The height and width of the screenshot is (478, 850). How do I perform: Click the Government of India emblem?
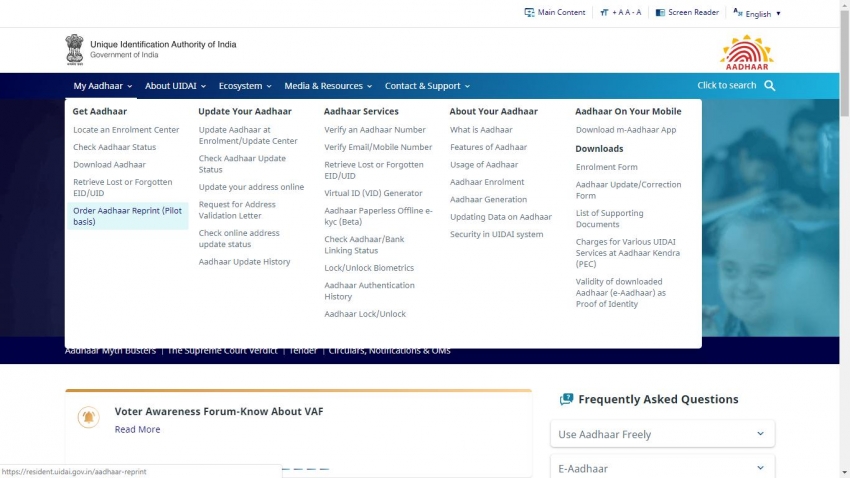(x=75, y=49)
